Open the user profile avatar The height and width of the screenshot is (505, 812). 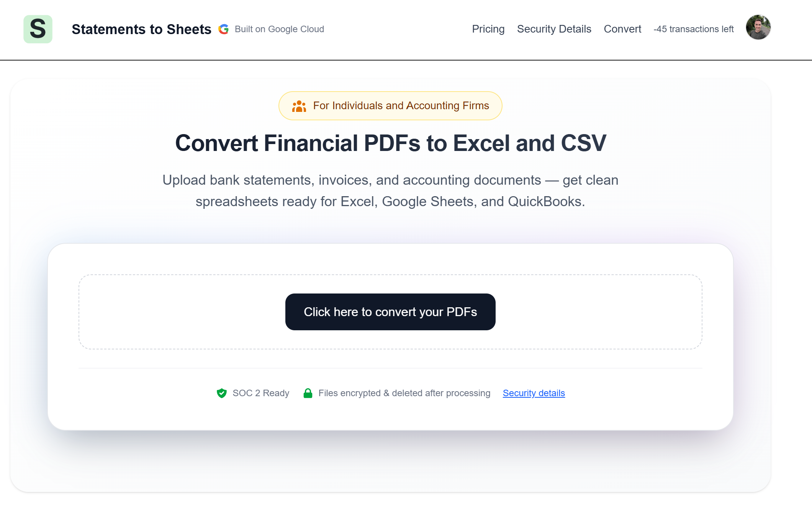coord(758,27)
